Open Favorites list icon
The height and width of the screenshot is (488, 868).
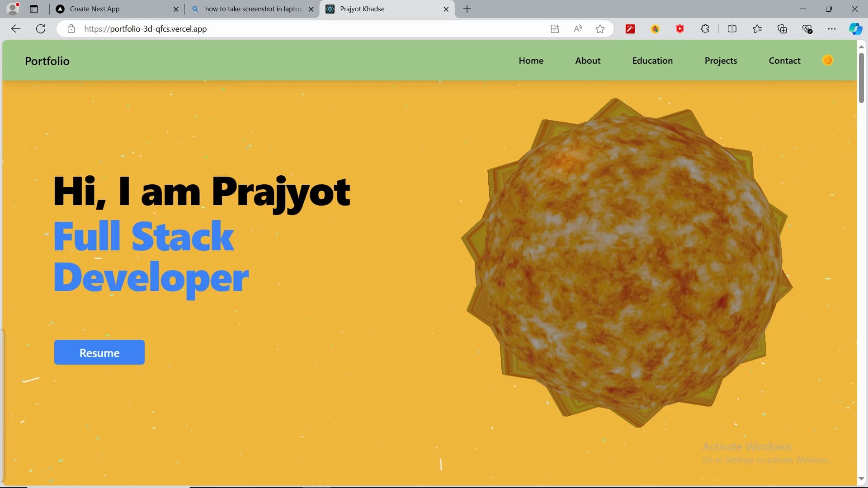[x=757, y=29]
